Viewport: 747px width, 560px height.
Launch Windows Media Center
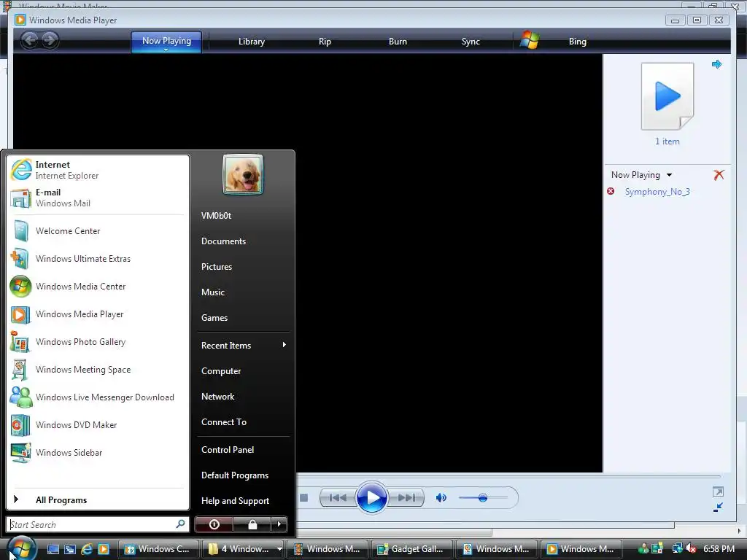(x=98, y=286)
